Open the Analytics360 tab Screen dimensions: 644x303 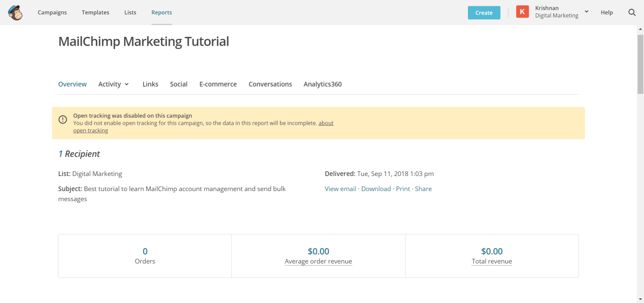[x=322, y=84]
